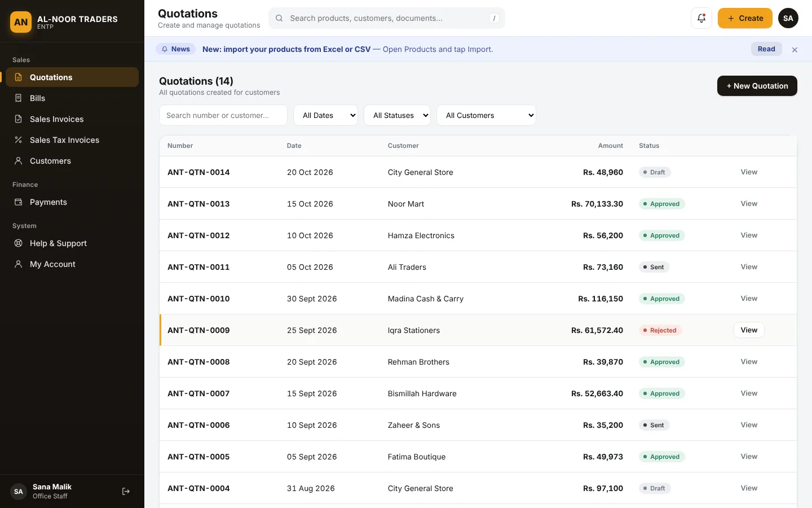Click date 10 Sept 2026

312,425
